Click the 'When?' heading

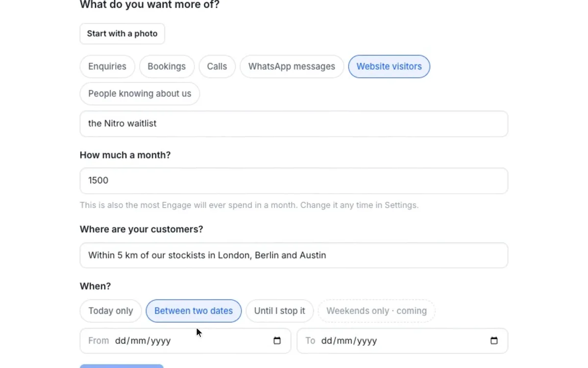point(96,286)
